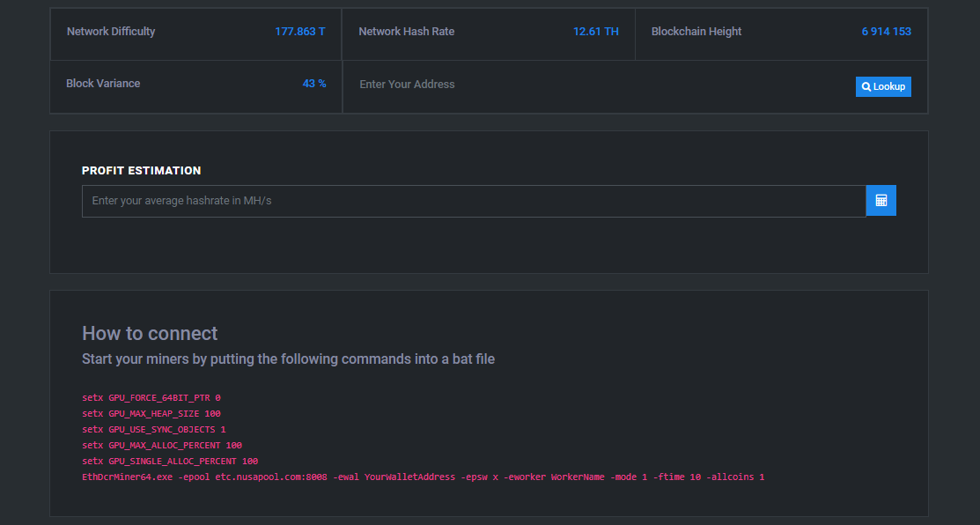This screenshot has width=980, height=525.
Task: Click the setx GPU_MAX_ALLOC_PERCENT 100 line
Action: [x=162, y=446]
